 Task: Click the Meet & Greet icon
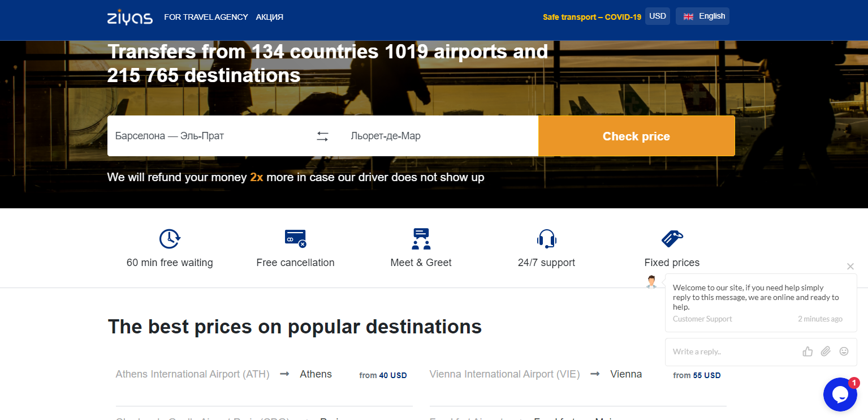tap(421, 239)
